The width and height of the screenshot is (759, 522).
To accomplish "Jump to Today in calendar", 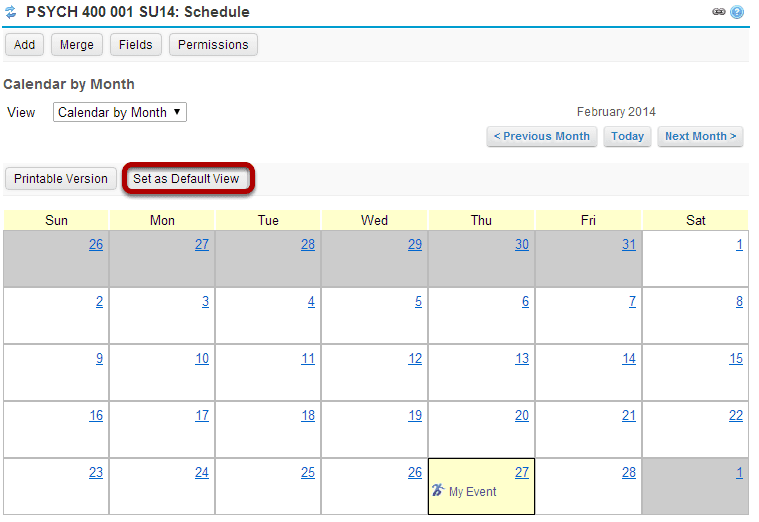I will tap(627, 136).
